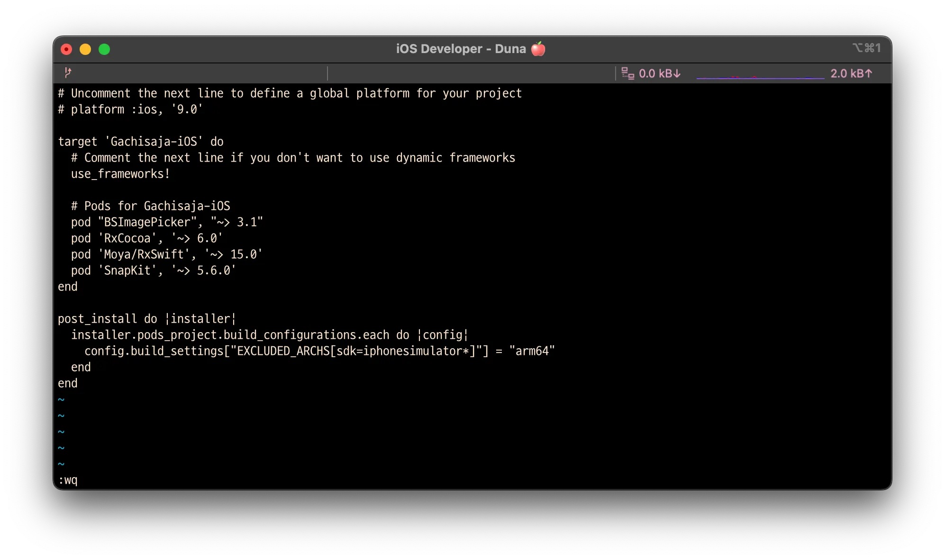Click the post_install do line
Image resolution: width=945 pixels, height=560 pixels.
146,319
